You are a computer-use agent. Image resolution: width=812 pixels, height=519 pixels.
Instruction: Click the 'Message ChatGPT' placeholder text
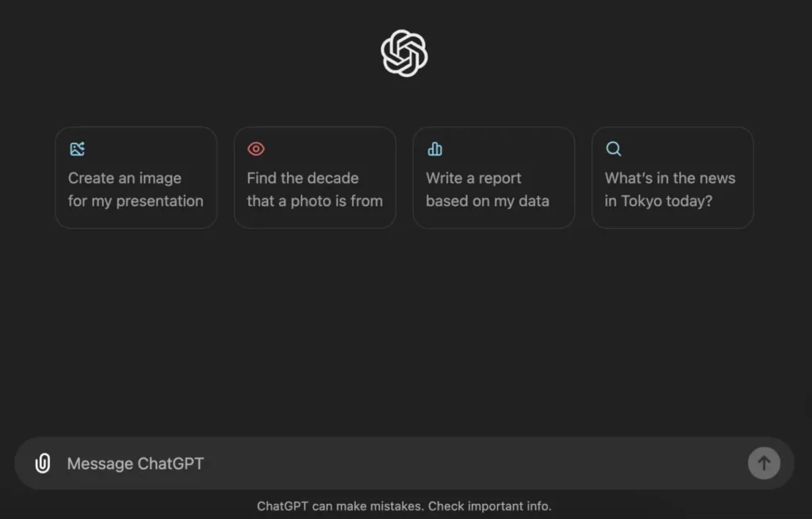coord(136,464)
